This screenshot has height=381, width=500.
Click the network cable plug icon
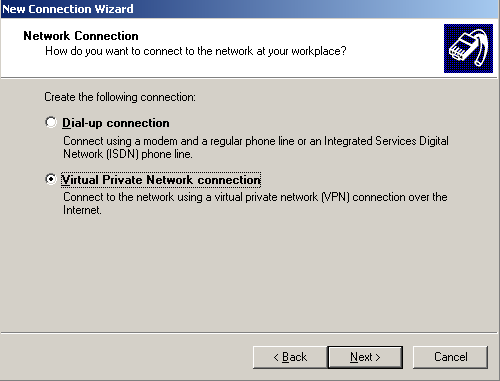coord(468,48)
